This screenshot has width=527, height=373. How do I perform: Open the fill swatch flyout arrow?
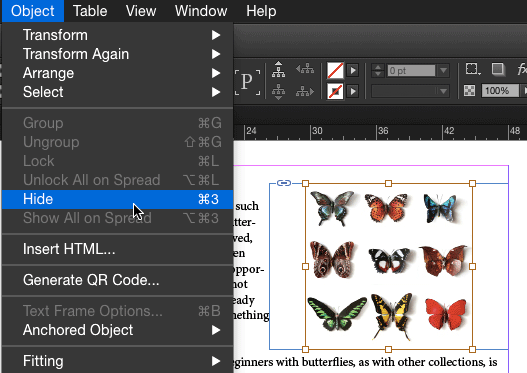pyautogui.click(x=353, y=70)
